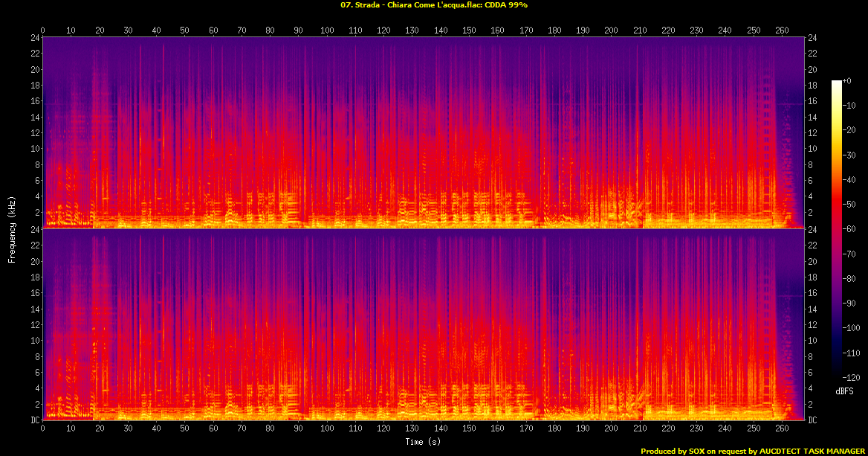Click the upper channel spectrogram plot
868x456 pixels.
(x=423, y=132)
